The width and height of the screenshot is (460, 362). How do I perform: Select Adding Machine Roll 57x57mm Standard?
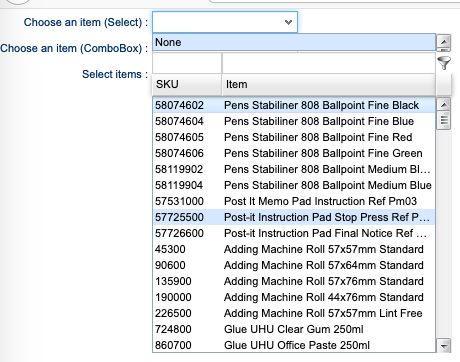tap(294, 249)
